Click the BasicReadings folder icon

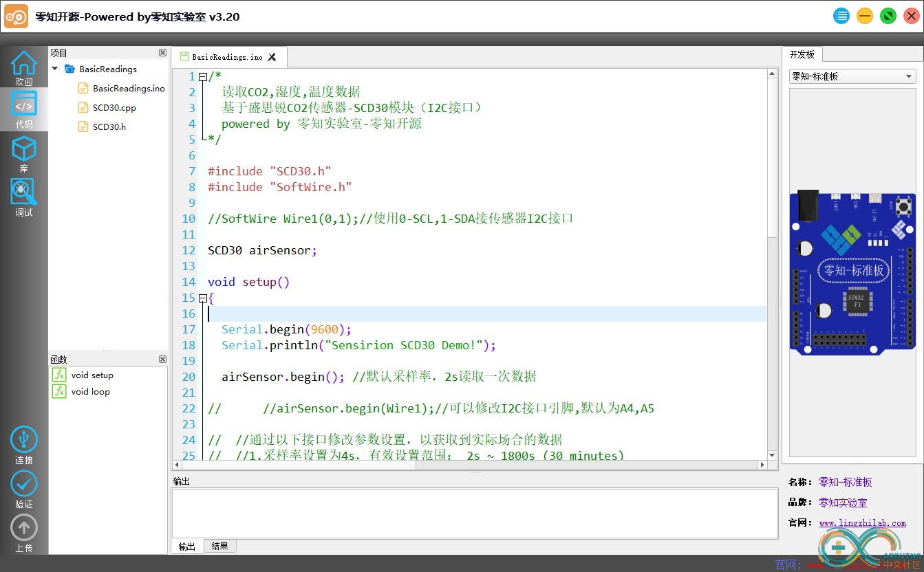coord(69,69)
